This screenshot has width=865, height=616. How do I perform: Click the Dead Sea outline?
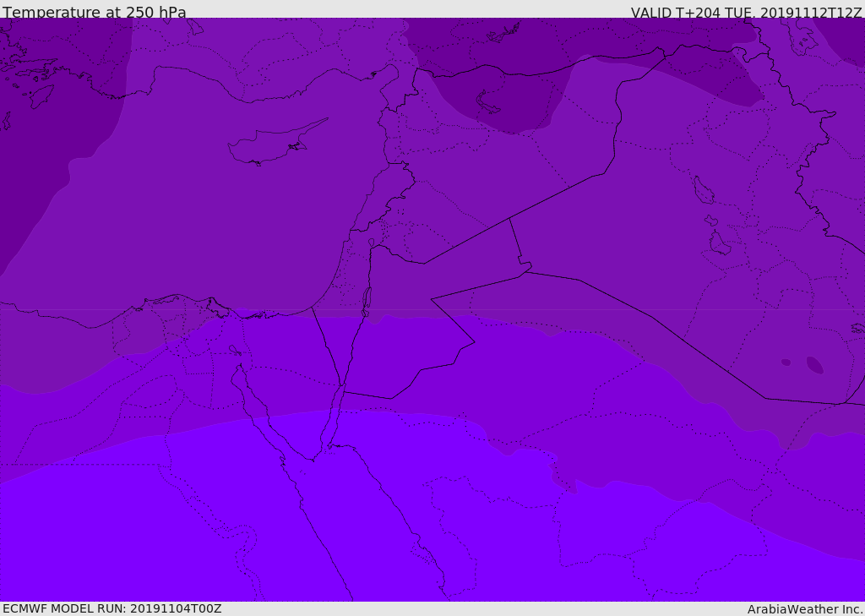367,300
